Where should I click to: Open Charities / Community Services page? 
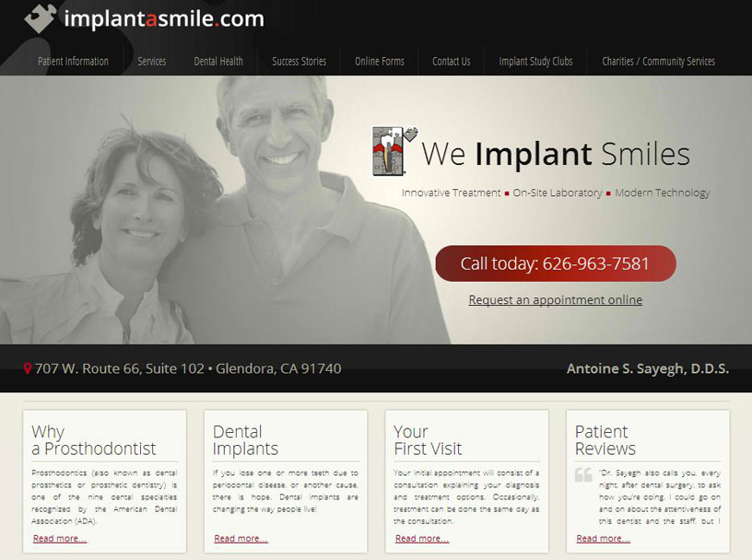coord(658,62)
